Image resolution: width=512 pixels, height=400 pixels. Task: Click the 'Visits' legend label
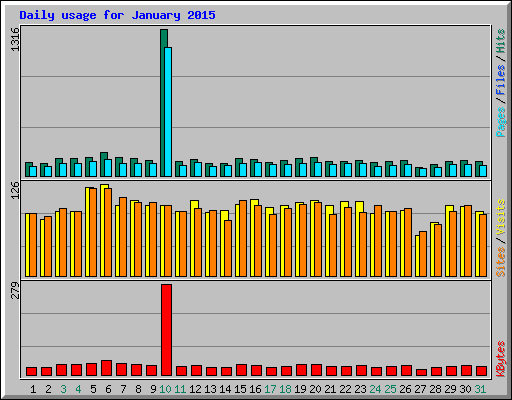(500, 217)
